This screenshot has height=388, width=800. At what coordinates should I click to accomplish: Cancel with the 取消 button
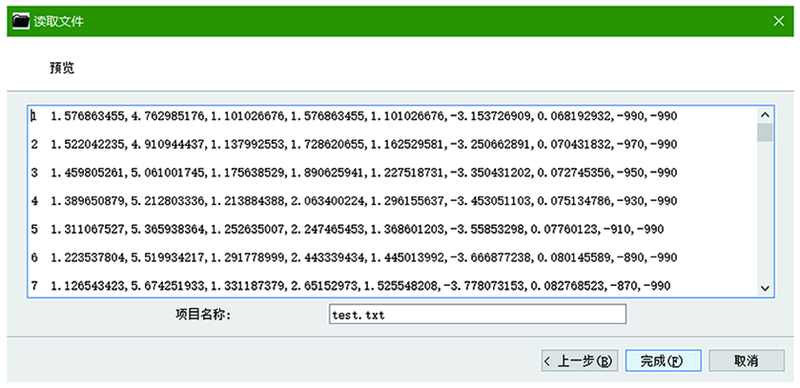pos(746,361)
